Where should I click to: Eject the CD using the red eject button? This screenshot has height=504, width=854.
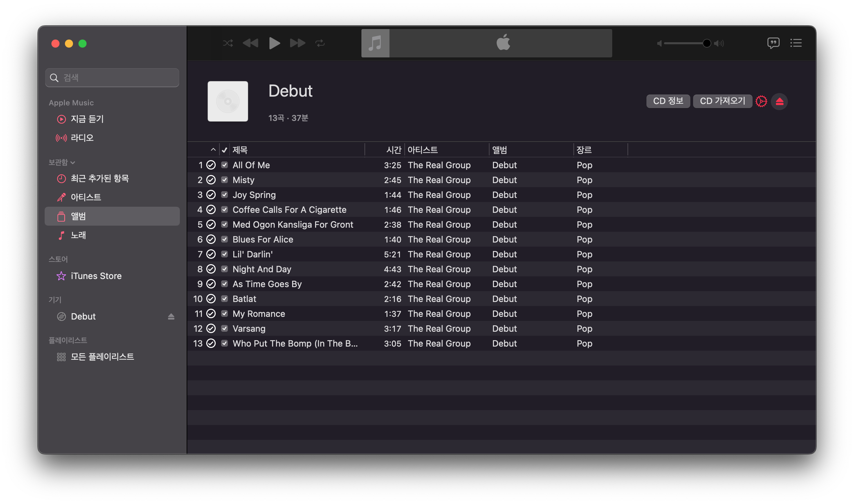pos(780,101)
